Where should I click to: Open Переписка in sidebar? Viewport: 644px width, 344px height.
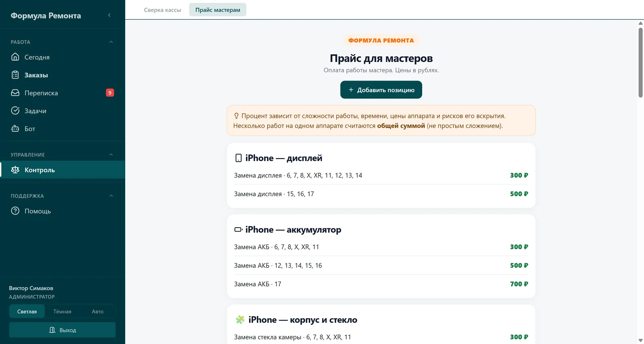pyautogui.click(x=62, y=93)
